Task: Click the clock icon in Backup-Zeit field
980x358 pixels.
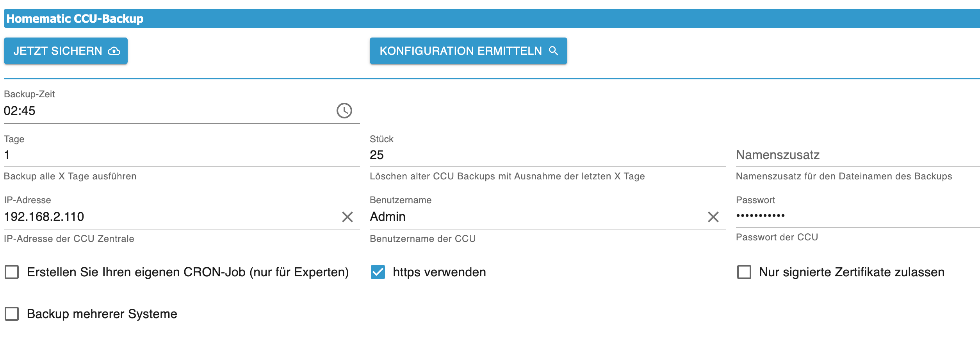Action: click(344, 111)
